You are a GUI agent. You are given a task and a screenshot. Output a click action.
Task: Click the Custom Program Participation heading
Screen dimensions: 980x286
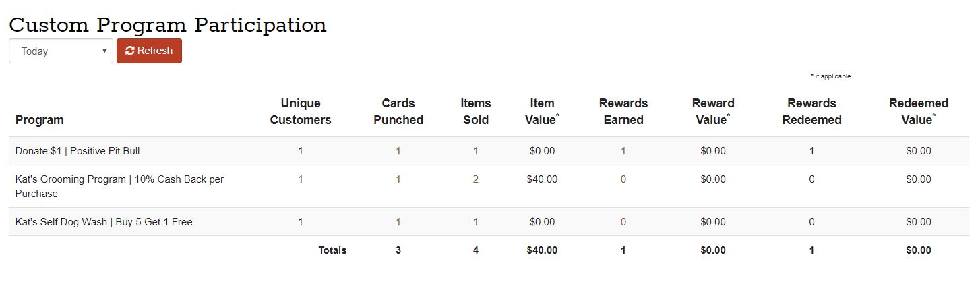click(x=168, y=25)
